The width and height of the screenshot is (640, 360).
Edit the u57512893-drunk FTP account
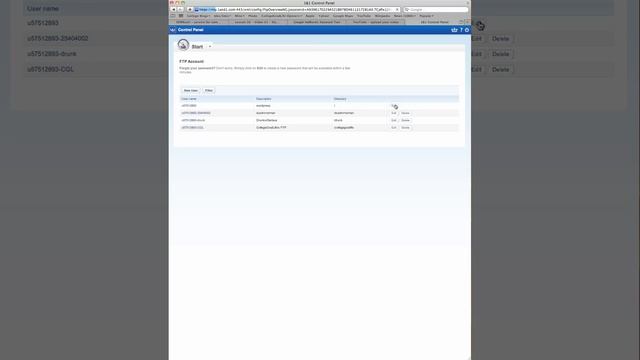pyautogui.click(x=393, y=120)
